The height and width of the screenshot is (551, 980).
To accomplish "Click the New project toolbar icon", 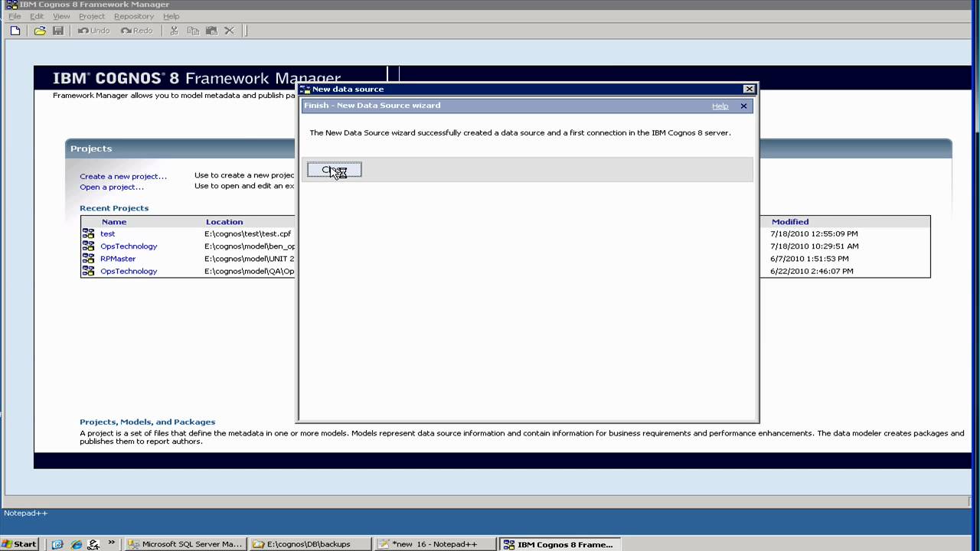I will pyautogui.click(x=15, y=31).
